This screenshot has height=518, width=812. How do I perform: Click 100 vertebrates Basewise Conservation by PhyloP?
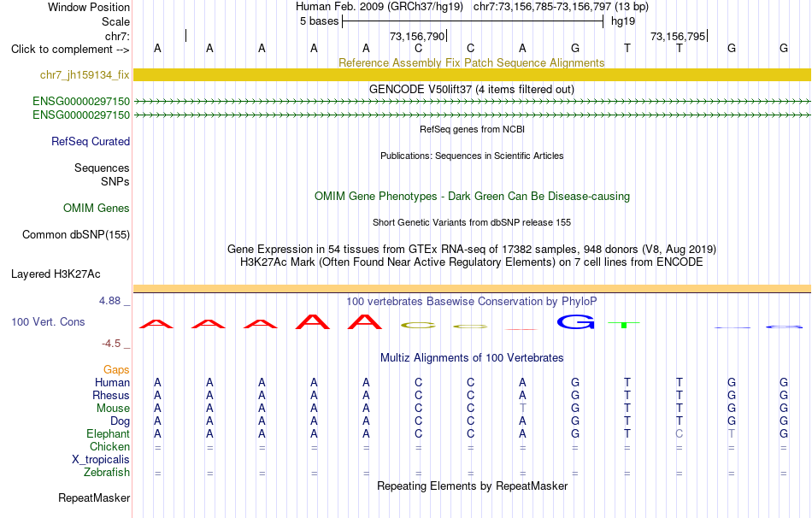(x=472, y=302)
